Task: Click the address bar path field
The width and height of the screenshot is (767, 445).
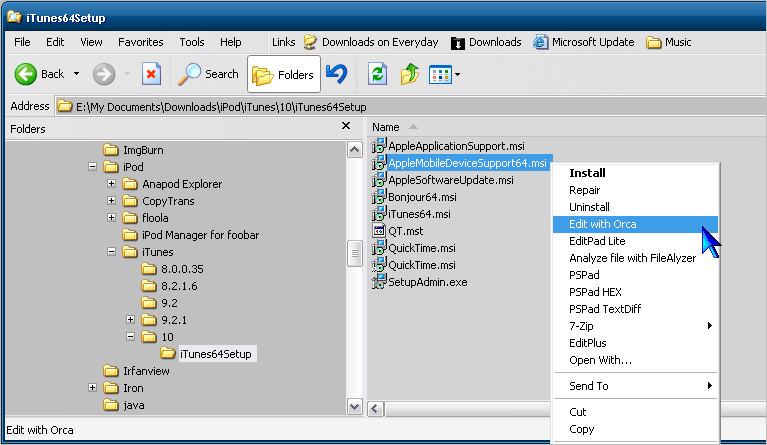Action: [410, 107]
